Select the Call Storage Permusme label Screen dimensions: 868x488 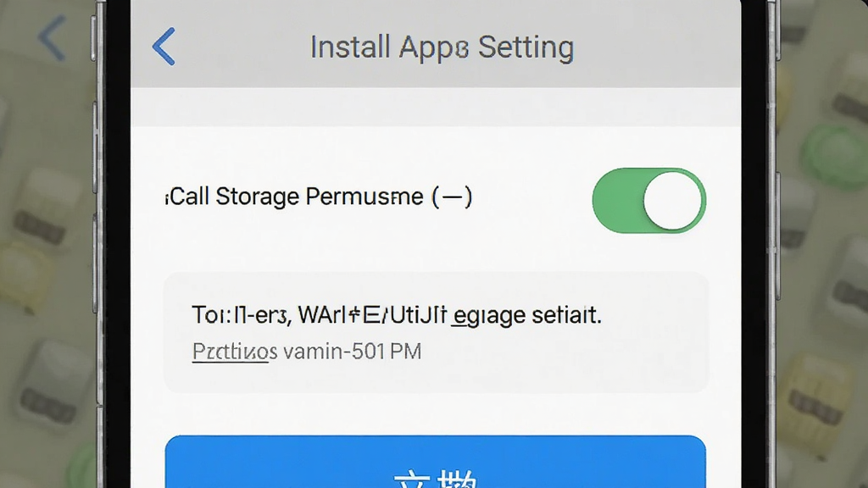click(296, 197)
